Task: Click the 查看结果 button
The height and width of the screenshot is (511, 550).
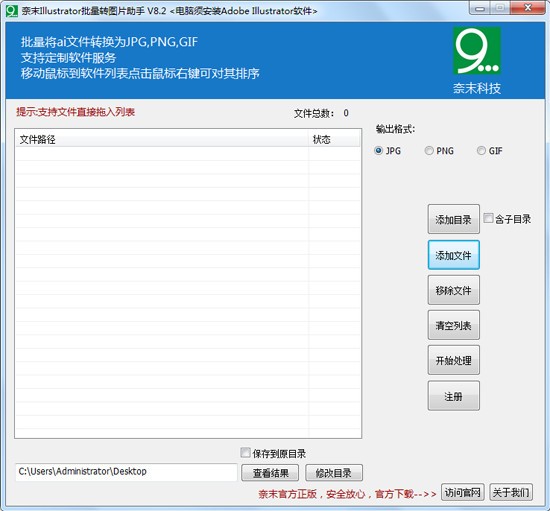Action: (x=270, y=473)
